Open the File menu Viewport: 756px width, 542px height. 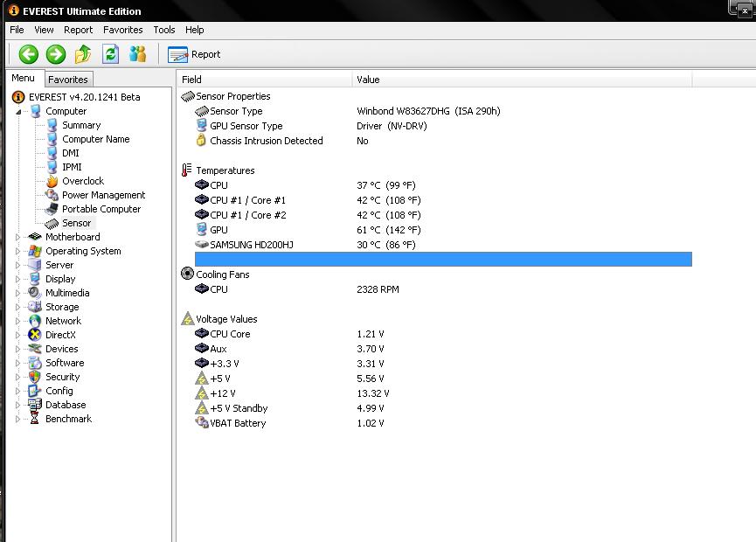[x=17, y=30]
